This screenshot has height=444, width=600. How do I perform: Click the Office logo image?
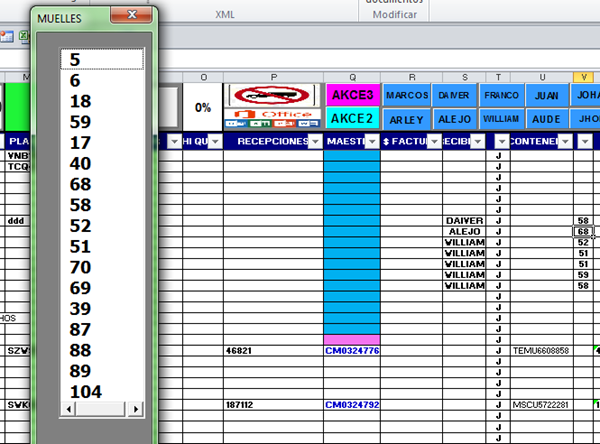[x=272, y=118]
